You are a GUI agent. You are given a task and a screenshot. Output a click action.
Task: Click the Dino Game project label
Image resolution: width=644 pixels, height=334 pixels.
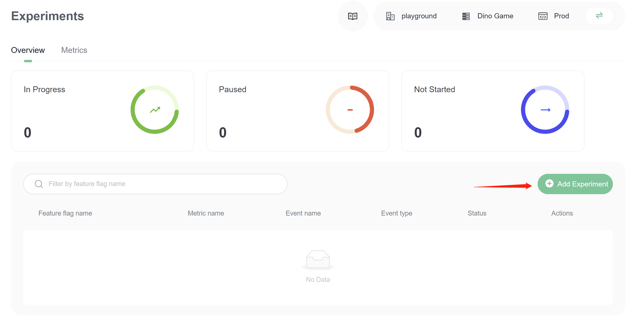(x=495, y=16)
